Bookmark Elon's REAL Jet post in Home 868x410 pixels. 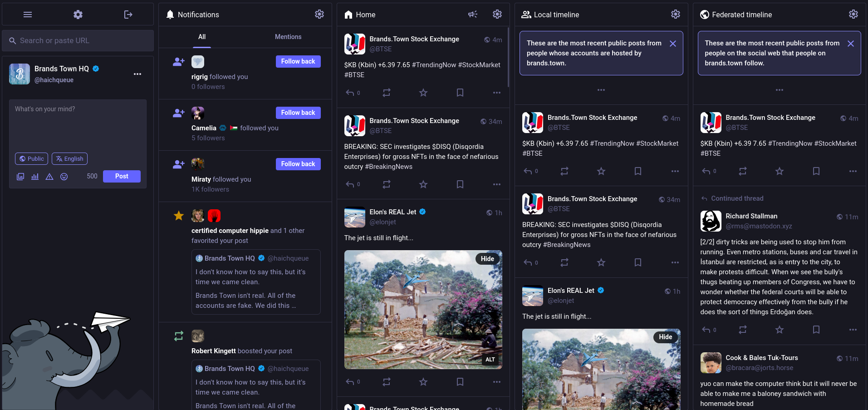pyautogui.click(x=460, y=382)
